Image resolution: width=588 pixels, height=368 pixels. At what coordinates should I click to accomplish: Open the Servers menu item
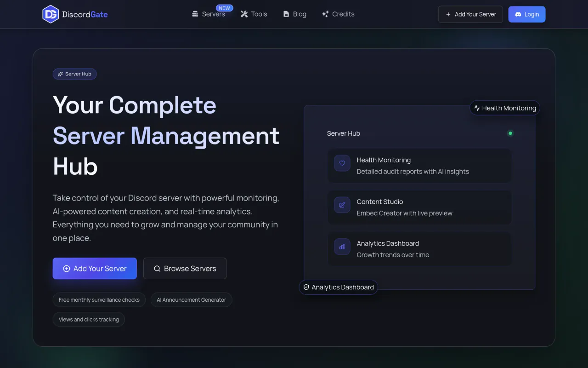coord(209,14)
